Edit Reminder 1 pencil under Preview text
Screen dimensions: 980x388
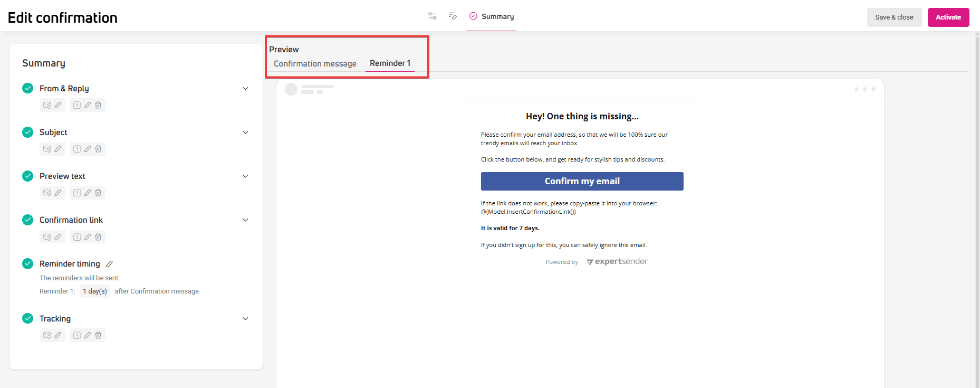pyautogui.click(x=88, y=193)
